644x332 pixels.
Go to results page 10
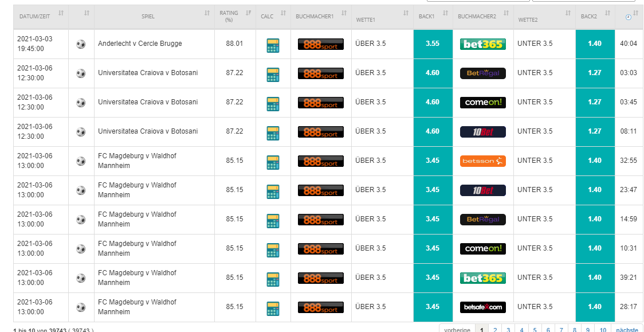pos(603,330)
